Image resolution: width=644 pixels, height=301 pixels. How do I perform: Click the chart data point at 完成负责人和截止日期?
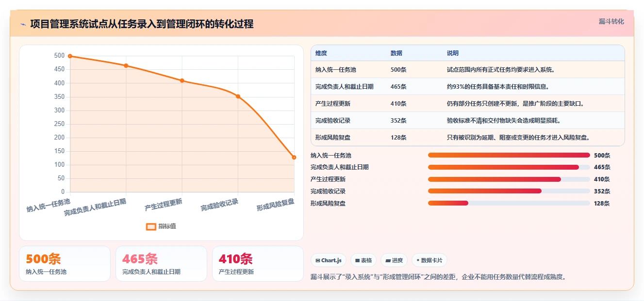point(126,65)
